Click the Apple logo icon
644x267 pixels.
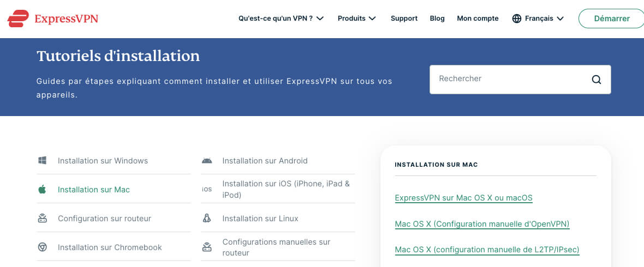click(42, 189)
